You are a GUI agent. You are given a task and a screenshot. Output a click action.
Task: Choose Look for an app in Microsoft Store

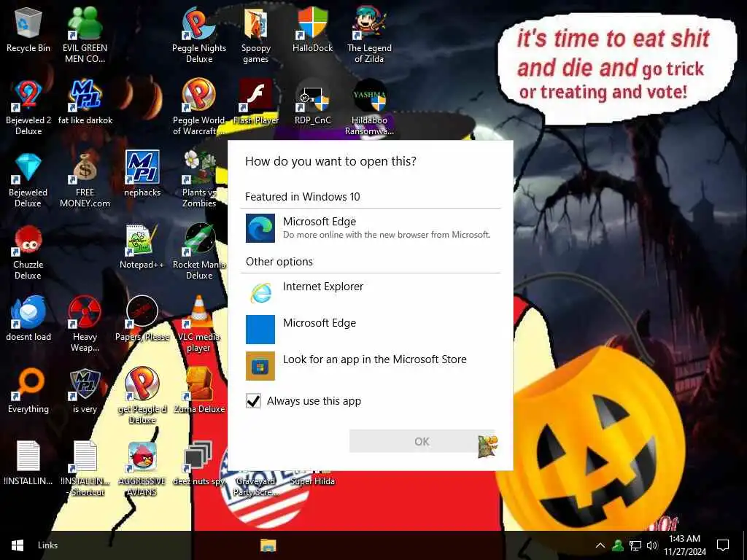[x=371, y=366]
